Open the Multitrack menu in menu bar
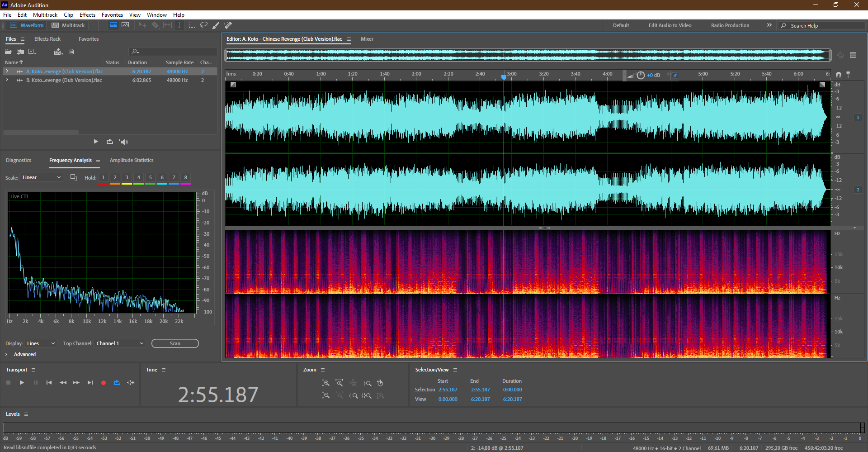This screenshot has width=868, height=452. coord(45,15)
